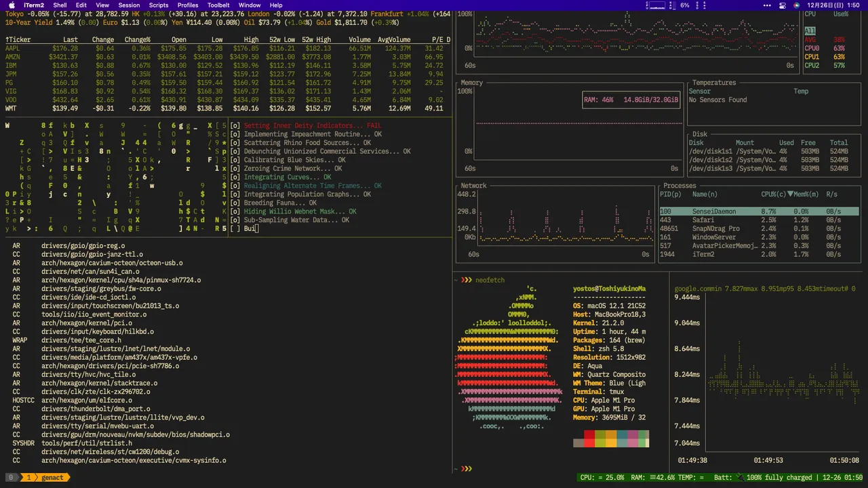Click checkbox for Calibrating Blue Skies
This screenshot has width=868, height=488.
pos(235,160)
